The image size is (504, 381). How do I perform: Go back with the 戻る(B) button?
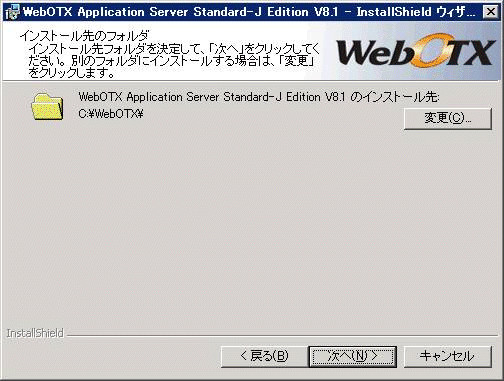coord(264,356)
